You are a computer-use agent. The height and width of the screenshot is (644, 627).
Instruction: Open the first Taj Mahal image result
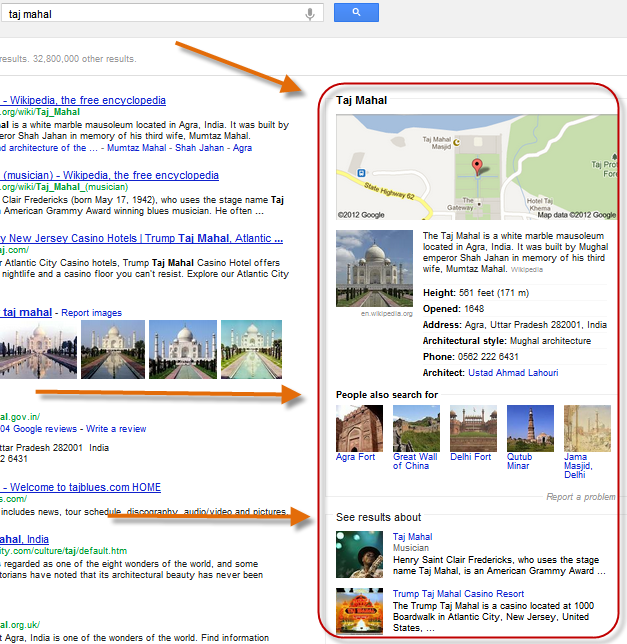click(38, 349)
